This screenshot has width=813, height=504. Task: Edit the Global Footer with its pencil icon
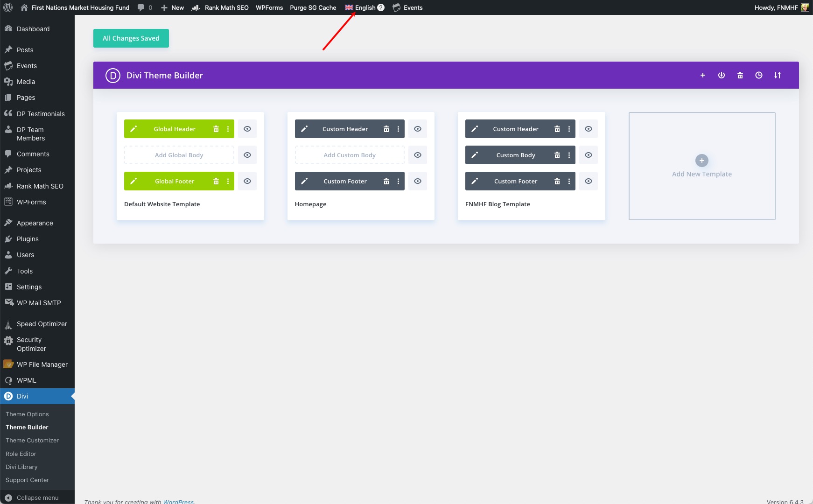pos(133,181)
